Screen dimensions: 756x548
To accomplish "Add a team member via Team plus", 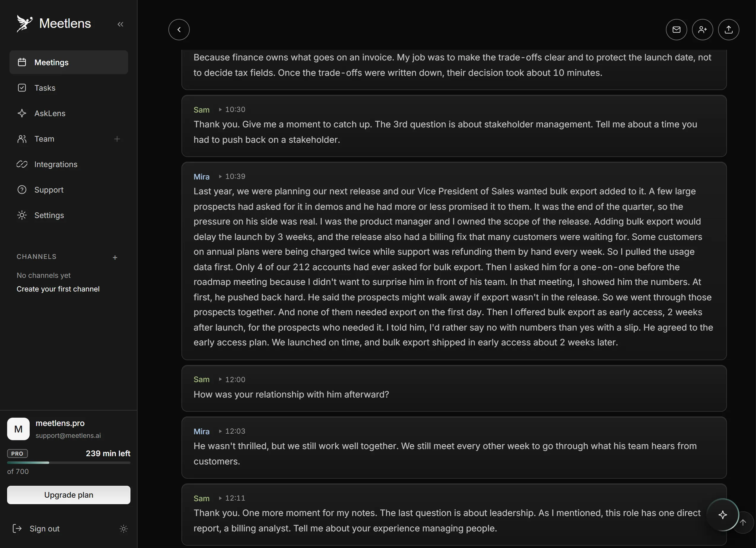I will click(117, 139).
